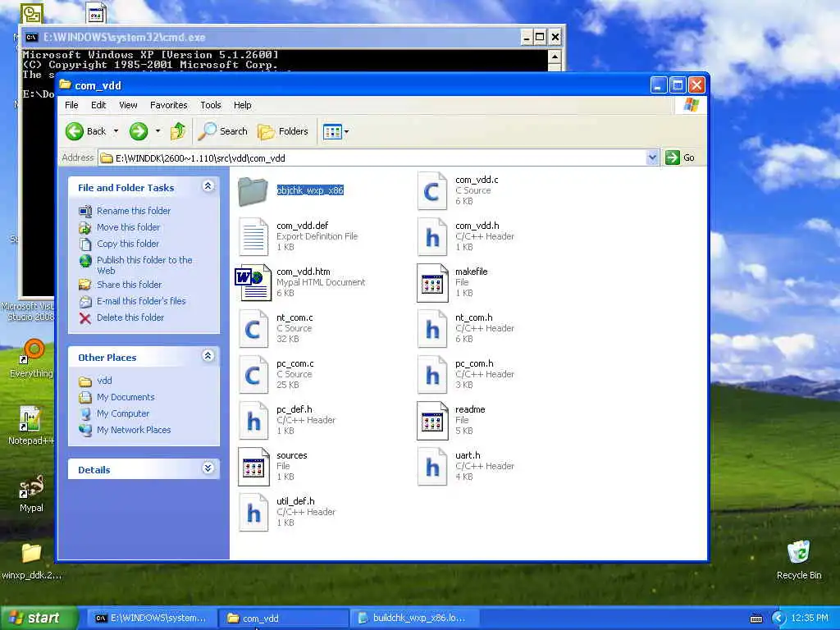Select the com_vdd.h header icon
The width and height of the screenshot is (840, 630).
coord(431,237)
